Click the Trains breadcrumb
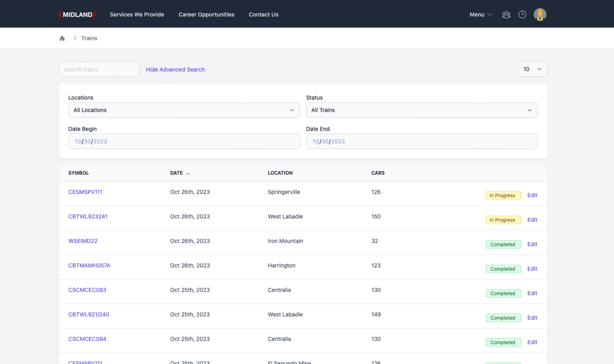This screenshot has height=364, width=614. click(89, 38)
